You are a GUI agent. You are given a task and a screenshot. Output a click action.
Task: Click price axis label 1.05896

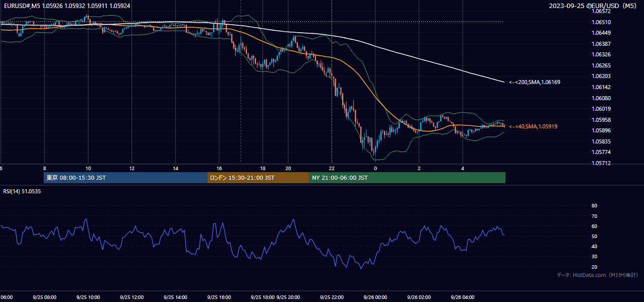coord(601,130)
